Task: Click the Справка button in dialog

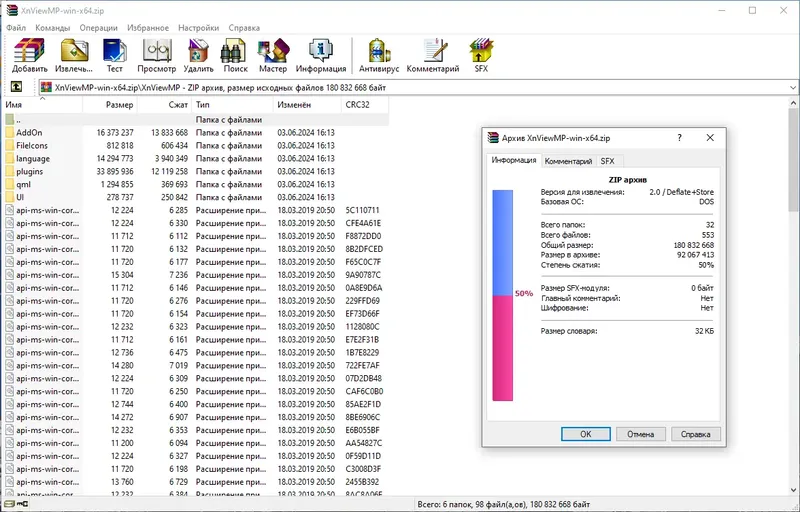Action: point(695,434)
